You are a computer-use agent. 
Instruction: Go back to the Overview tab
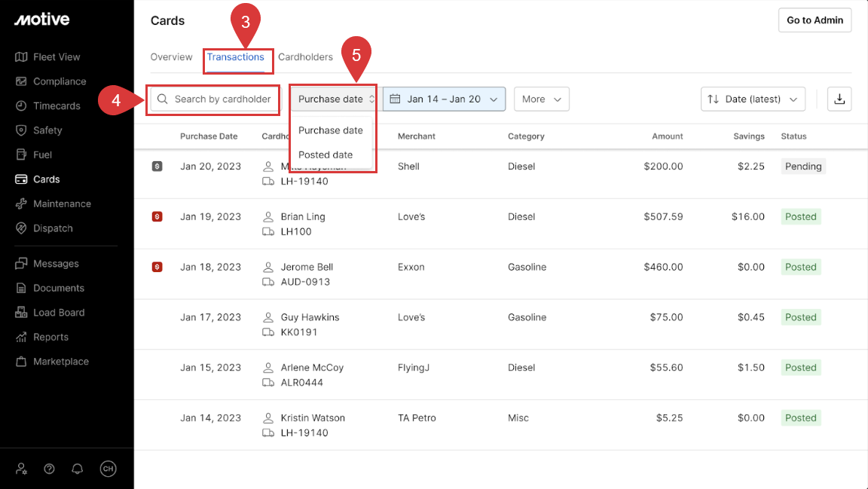click(x=171, y=57)
